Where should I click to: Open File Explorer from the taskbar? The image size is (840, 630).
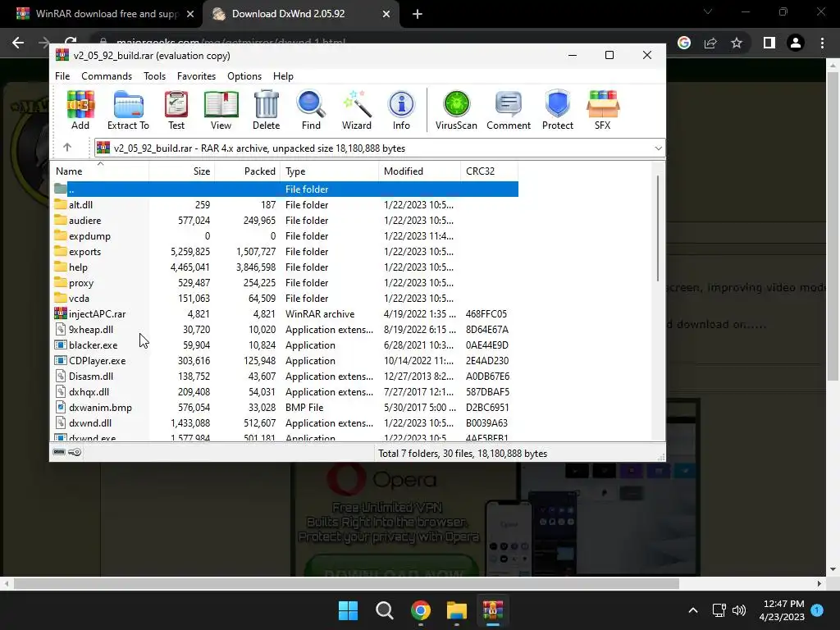(457, 610)
